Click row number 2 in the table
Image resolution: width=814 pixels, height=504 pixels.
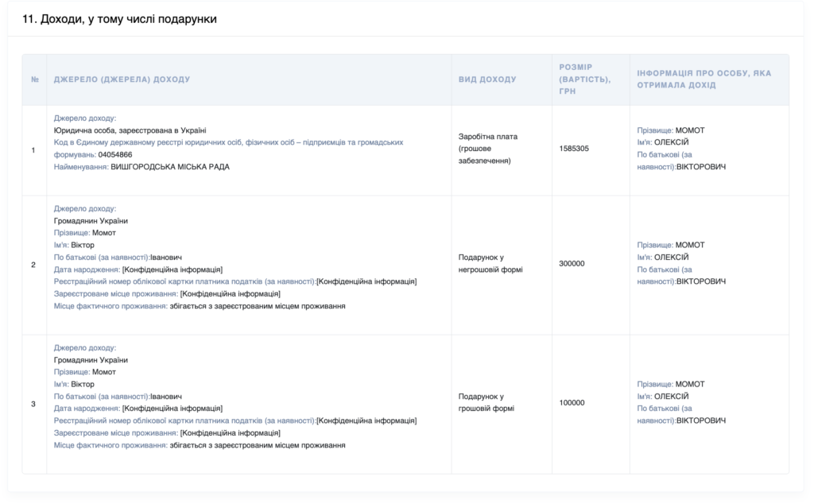[34, 264]
